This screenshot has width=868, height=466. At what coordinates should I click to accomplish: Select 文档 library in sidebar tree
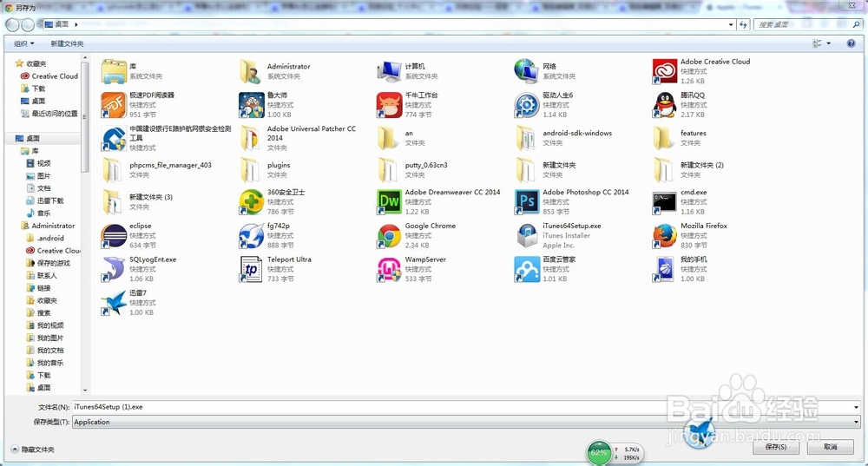tap(38, 188)
